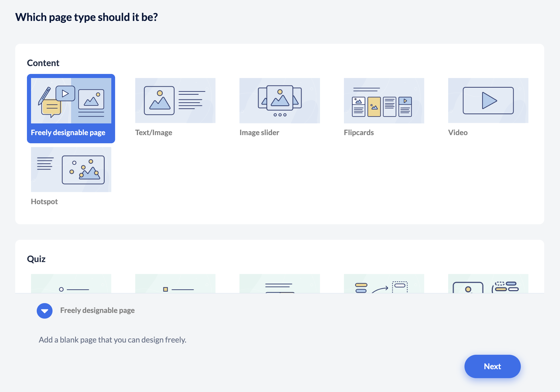Click the Hotspot label text
The width and height of the screenshot is (560, 392).
[44, 202]
